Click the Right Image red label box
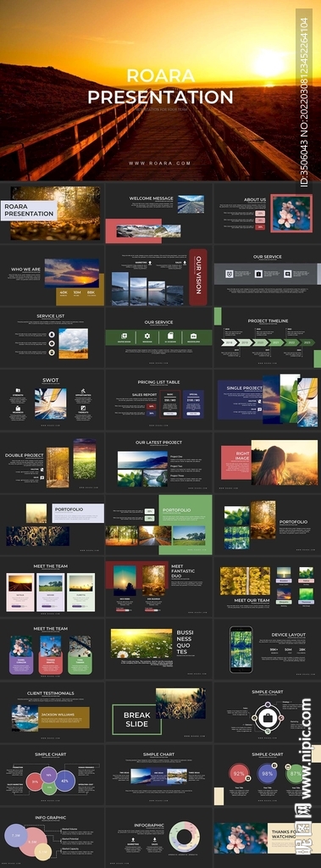The image size is (321, 868). [x=236, y=463]
